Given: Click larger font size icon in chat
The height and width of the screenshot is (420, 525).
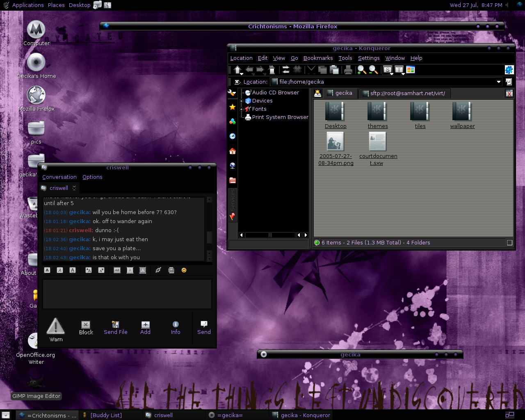Looking at the screenshot, I should [x=88, y=270].
